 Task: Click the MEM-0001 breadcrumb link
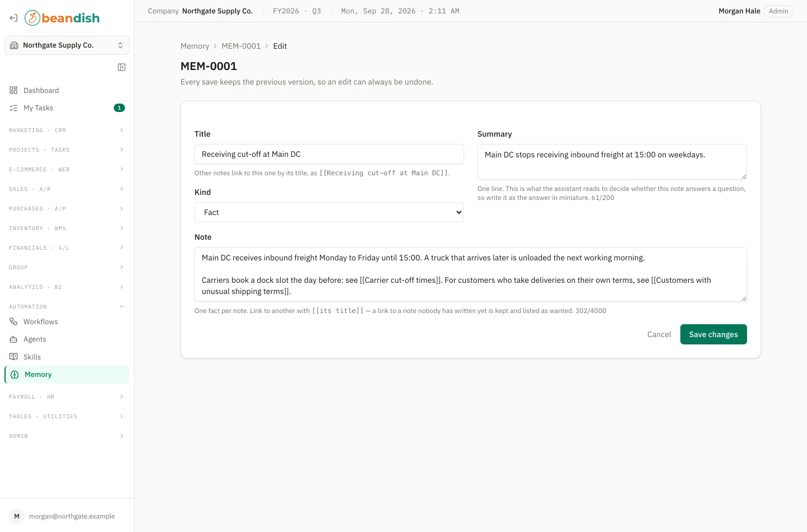coord(241,46)
